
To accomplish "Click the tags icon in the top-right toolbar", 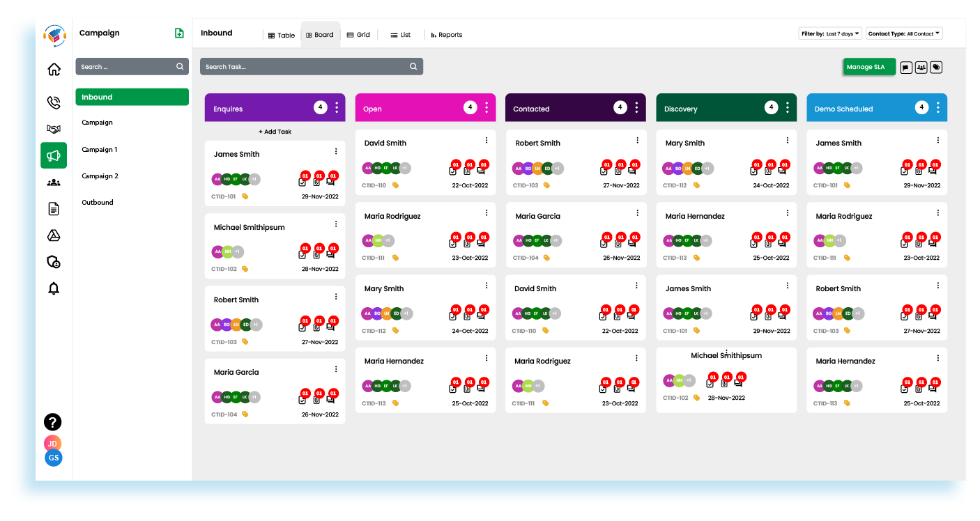I will (936, 68).
